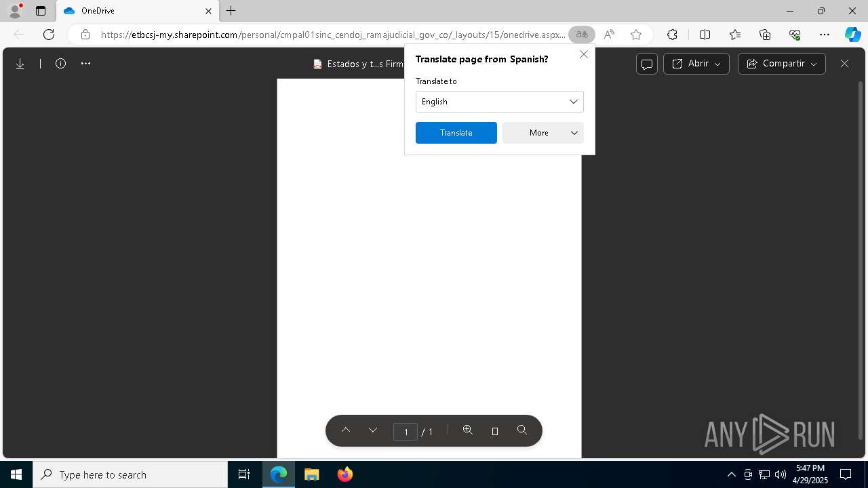Click the taskbar search box

130,474
